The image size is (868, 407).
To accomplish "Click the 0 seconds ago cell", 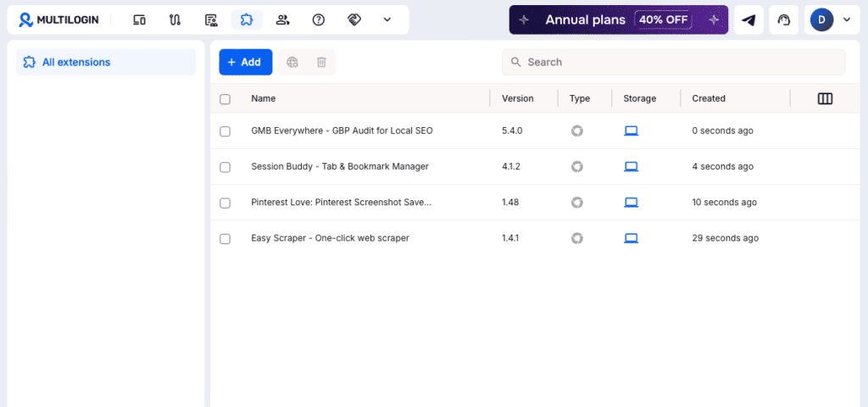I will [x=722, y=131].
